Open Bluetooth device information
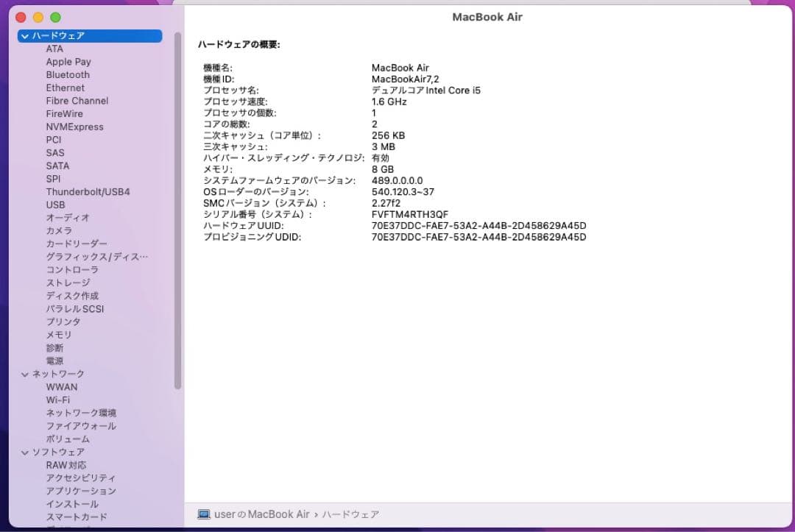This screenshot has width=795, height=532. [67, 74]
